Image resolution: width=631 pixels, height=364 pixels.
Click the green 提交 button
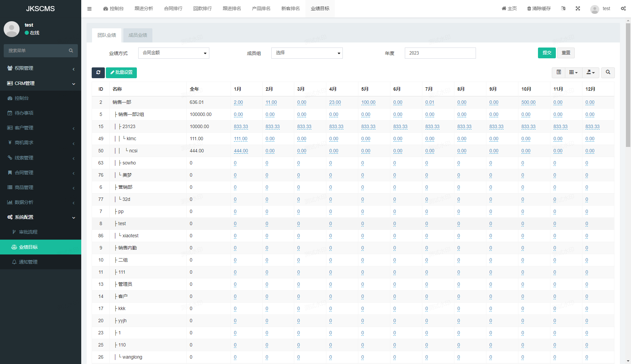click(546, 53)
